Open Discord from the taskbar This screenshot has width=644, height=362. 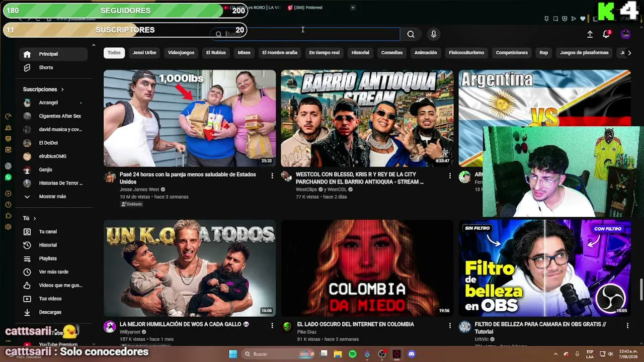pyautogui.click(x=412, y=354)
